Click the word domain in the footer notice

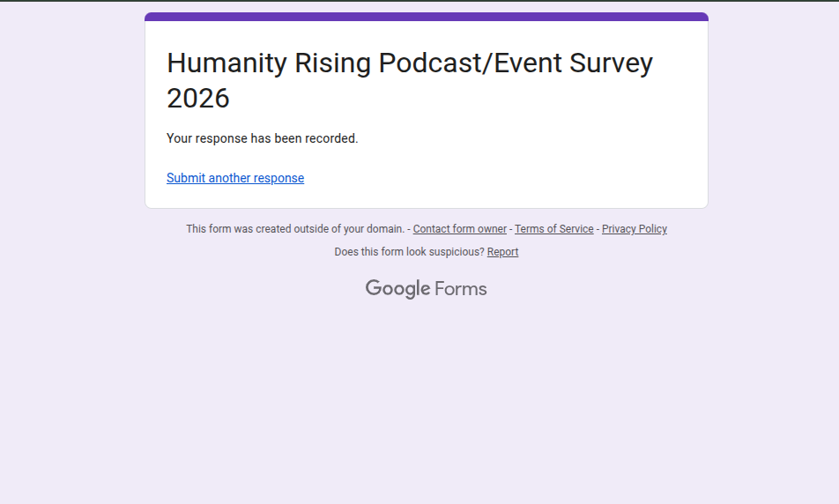pyautogui.click(x=383, y=229)
